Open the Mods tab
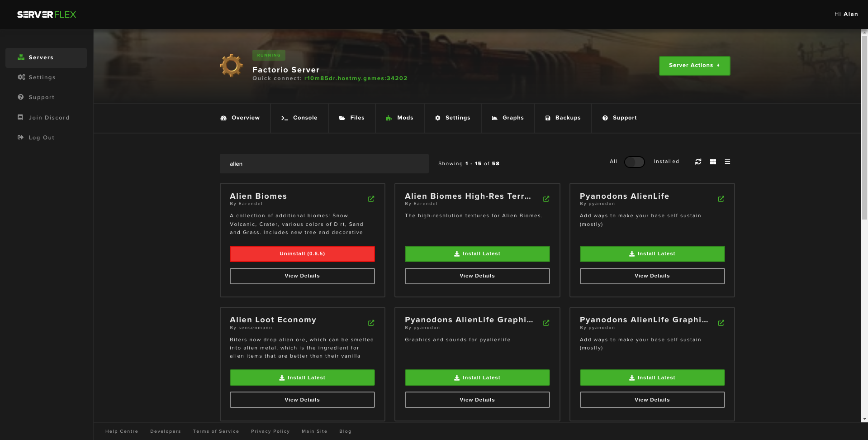This screenshot has height=440, width=868. click(400, 118)
